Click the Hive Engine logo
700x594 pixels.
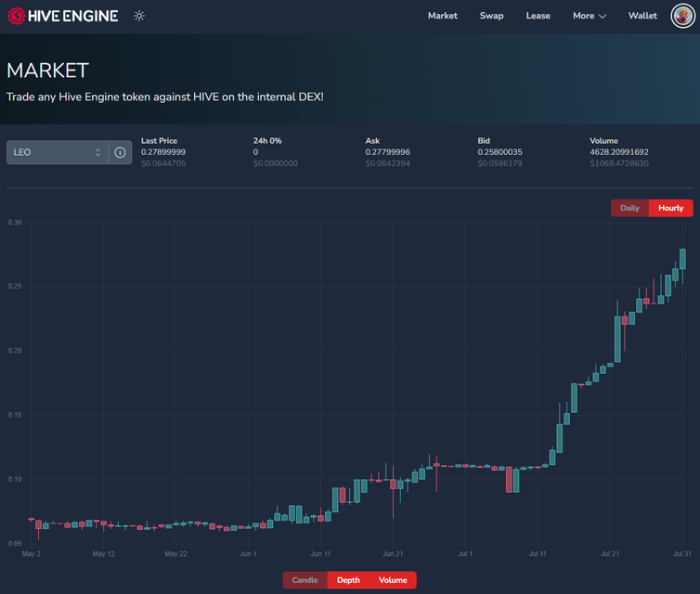(63, 16)
